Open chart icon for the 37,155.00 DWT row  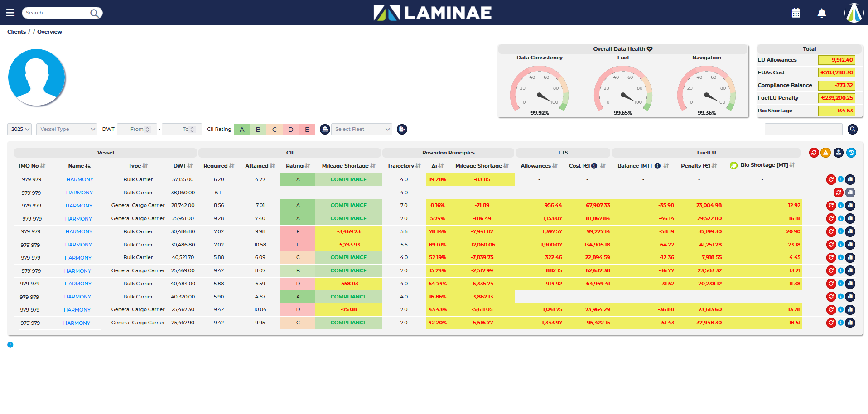point(850,179)
